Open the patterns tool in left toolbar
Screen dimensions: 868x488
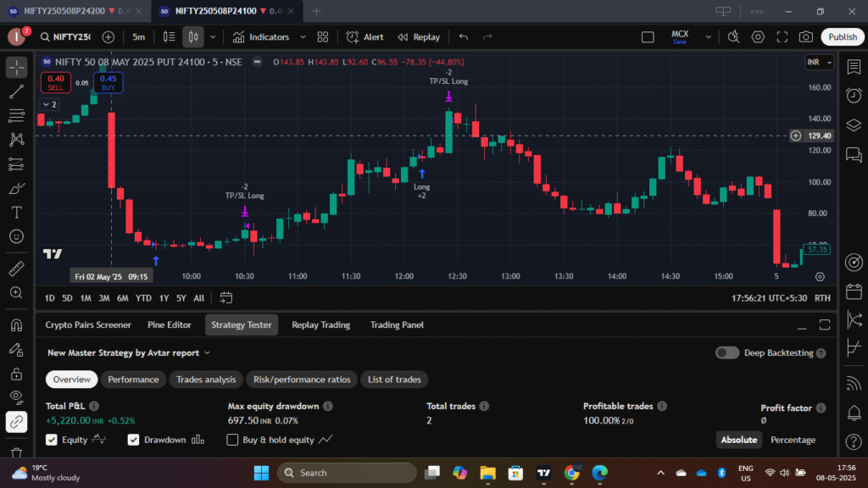(x=17, y=140)
